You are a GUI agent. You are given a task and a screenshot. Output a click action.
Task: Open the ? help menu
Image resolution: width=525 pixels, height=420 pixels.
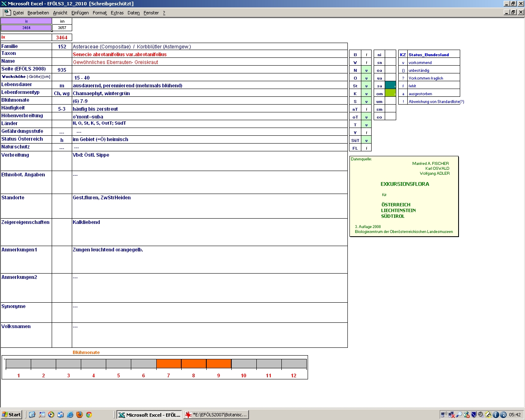coord(164,13)
